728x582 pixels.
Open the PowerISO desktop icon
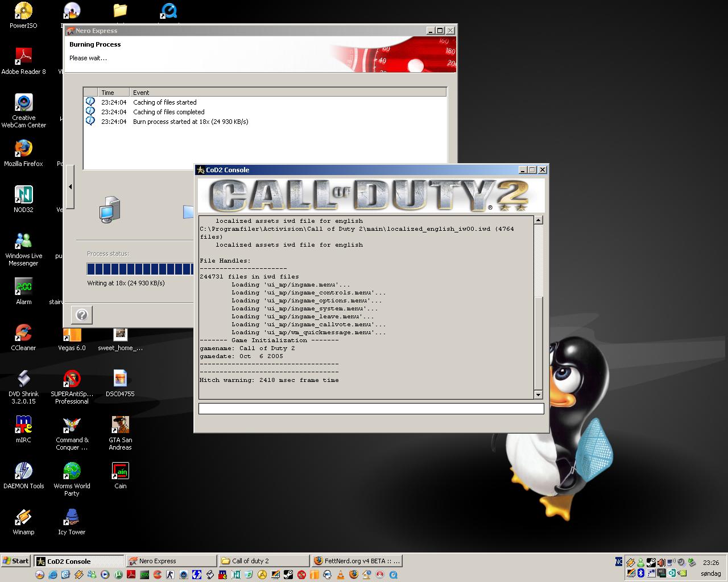pos(23,11)
